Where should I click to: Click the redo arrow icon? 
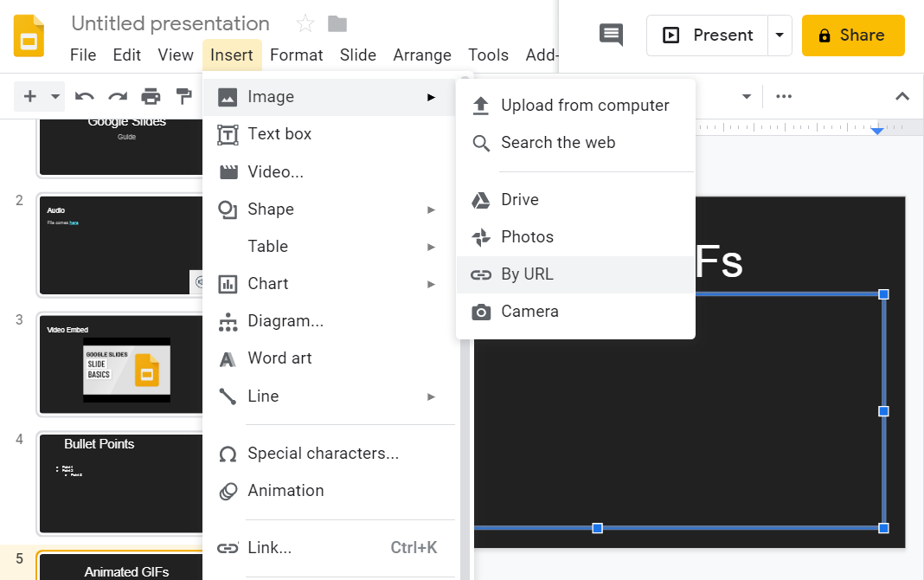pyautogui.click(x=117, y=96)
